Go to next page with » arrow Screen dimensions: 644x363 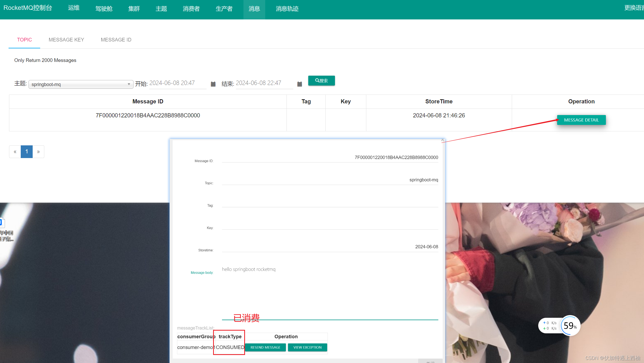tap(38, 152)
